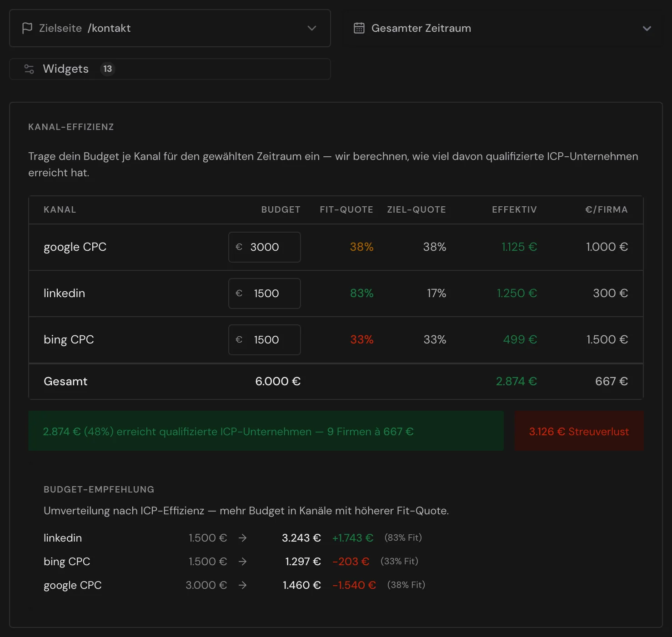Click the arrow icon in google CPC recommendation row
This screenshot has width=672, height=637.
coord(243,585)
